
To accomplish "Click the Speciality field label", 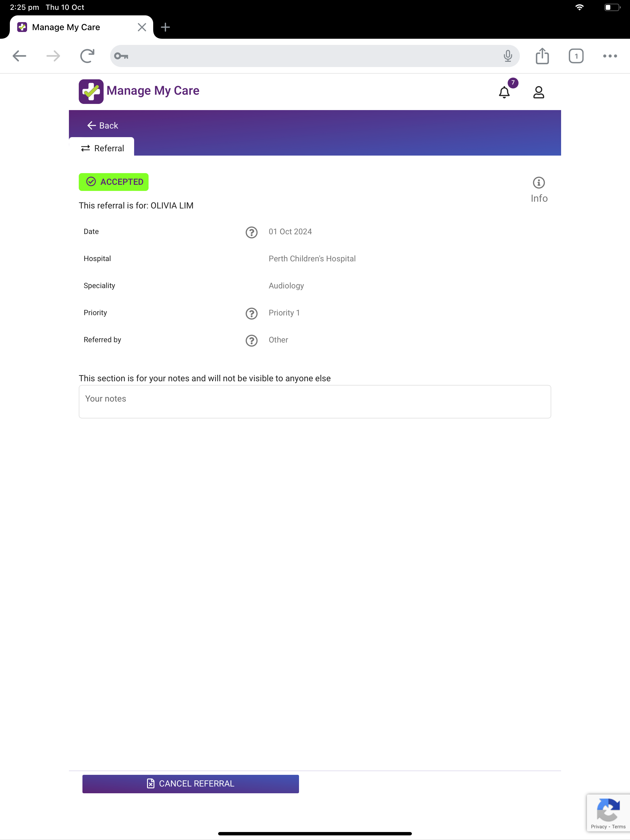I will tap(99, 286).
